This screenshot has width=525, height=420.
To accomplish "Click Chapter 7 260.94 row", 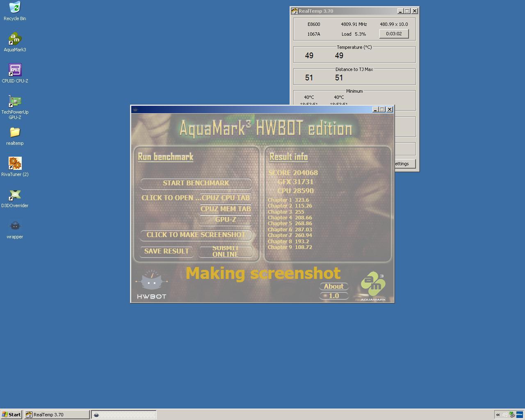I will click(290, 235).
